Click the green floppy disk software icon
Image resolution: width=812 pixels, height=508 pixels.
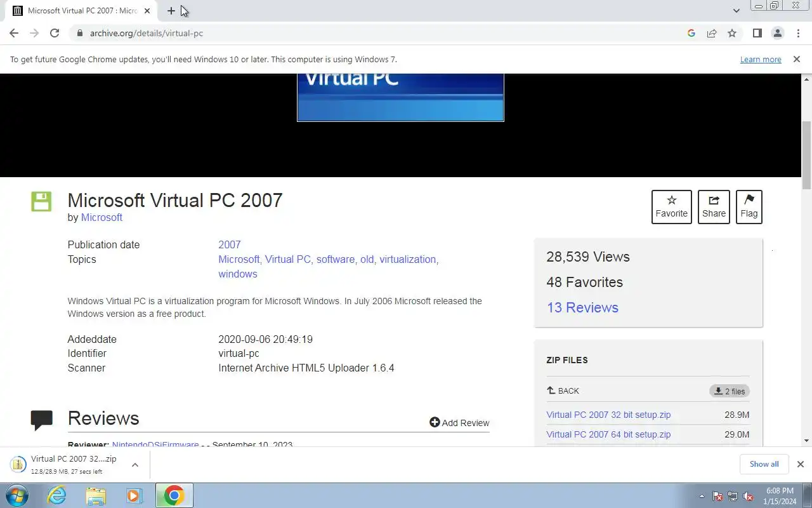[41, 201]
